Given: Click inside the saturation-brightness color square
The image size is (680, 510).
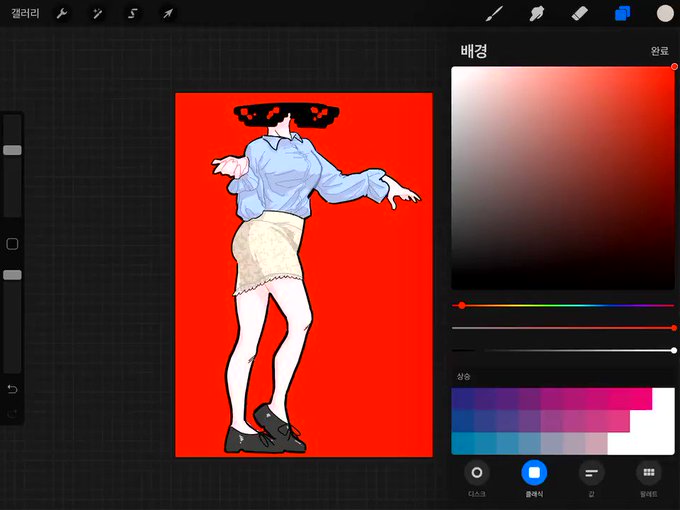Looking at the screenshot, I should (x=562, y=178).
